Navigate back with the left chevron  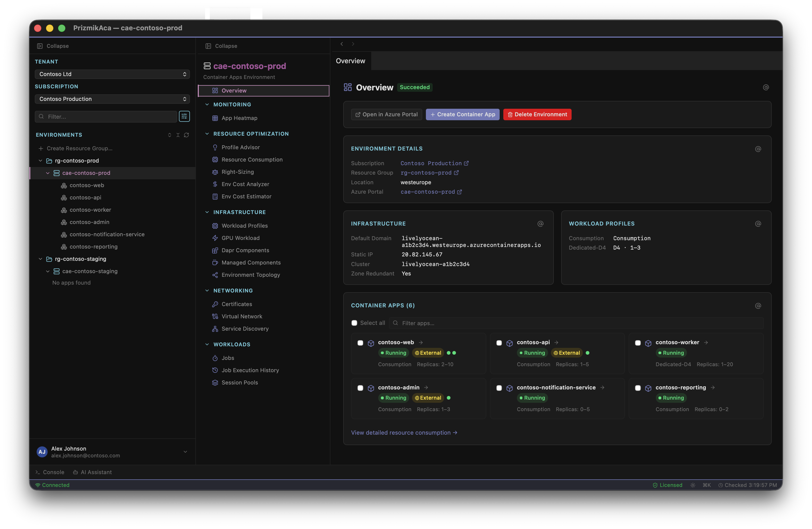342,44
